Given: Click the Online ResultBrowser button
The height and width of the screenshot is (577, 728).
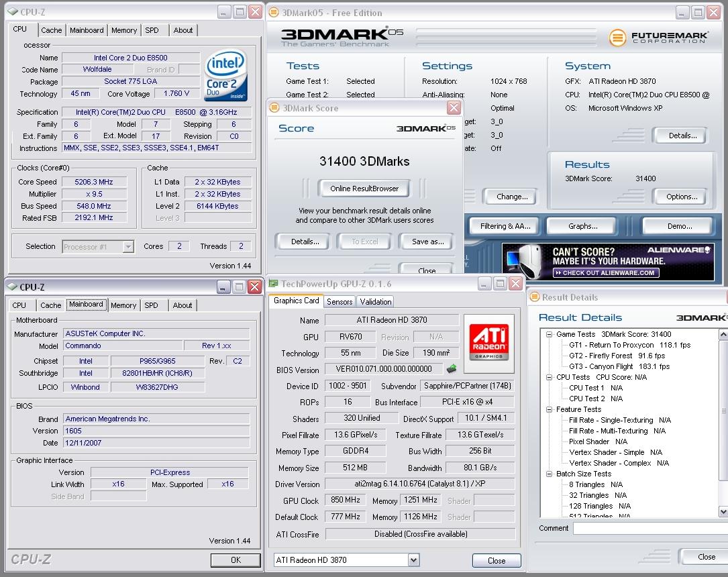Looking at the screenshot, I should 364,189.
